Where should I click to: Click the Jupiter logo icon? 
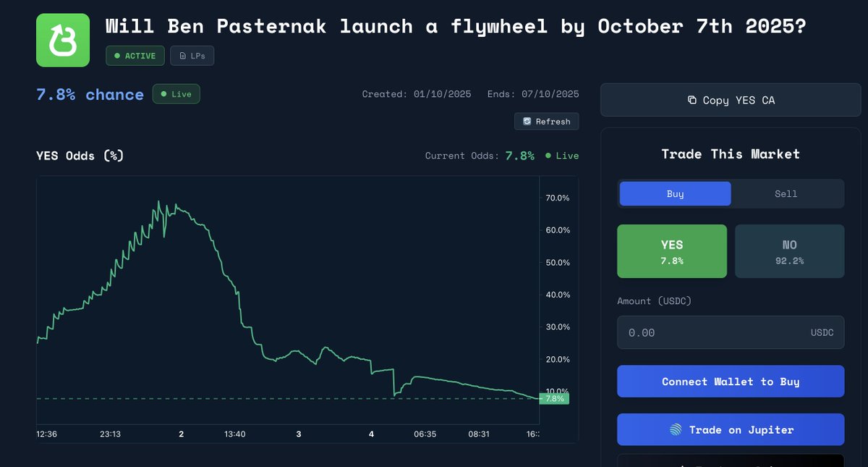pyautogui.click(x=676, y=430)
